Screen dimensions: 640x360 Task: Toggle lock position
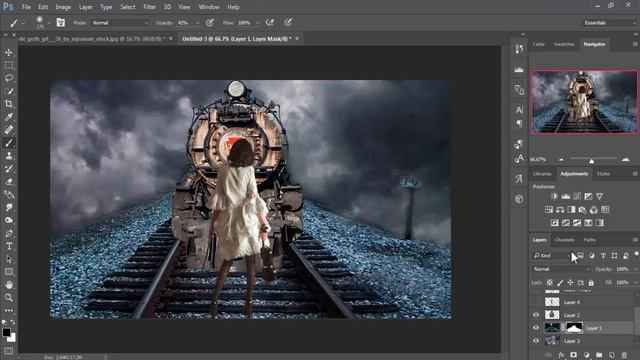click(570, 282)
